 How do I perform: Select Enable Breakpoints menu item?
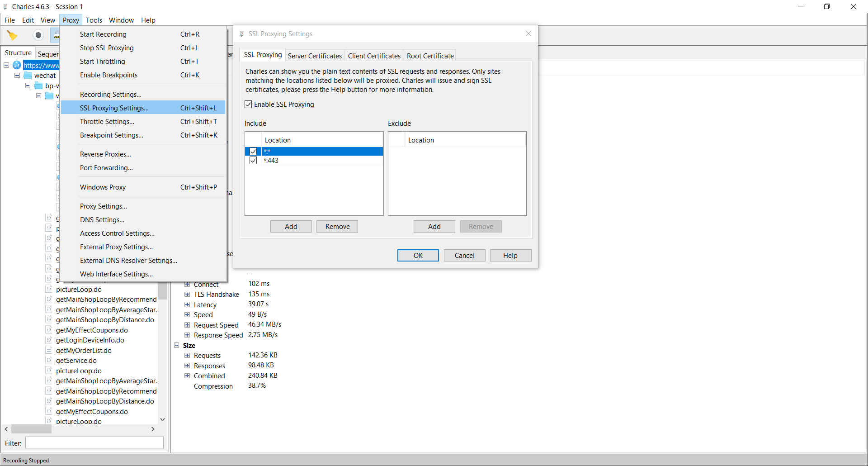(x=143, y=75)
